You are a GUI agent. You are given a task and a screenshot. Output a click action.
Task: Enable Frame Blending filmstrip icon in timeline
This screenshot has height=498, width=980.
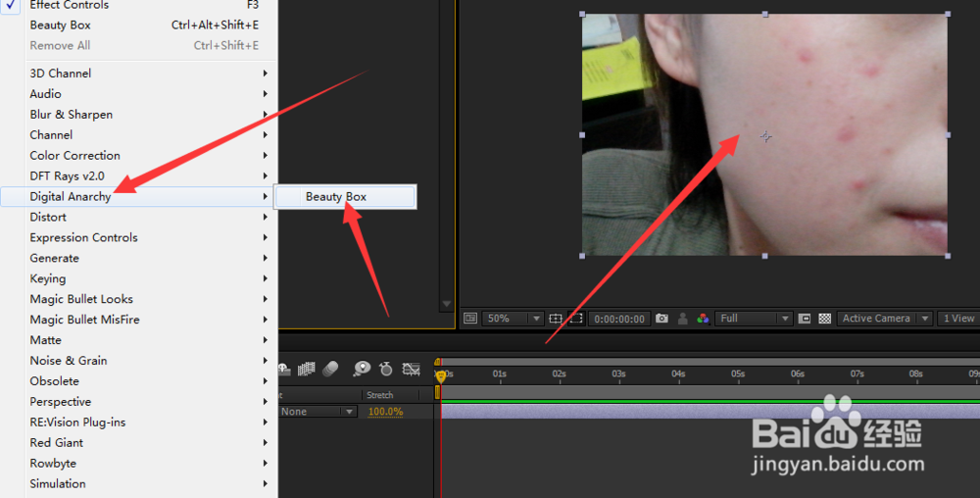click(306, 369)
